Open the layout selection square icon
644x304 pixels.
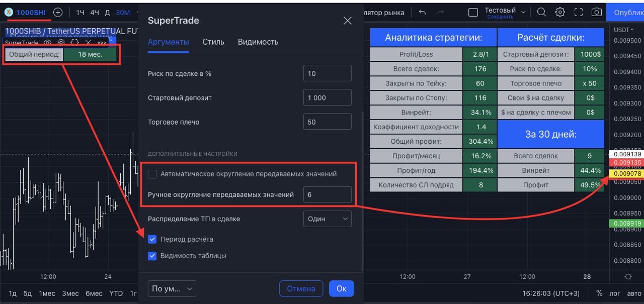click(473, 13)
